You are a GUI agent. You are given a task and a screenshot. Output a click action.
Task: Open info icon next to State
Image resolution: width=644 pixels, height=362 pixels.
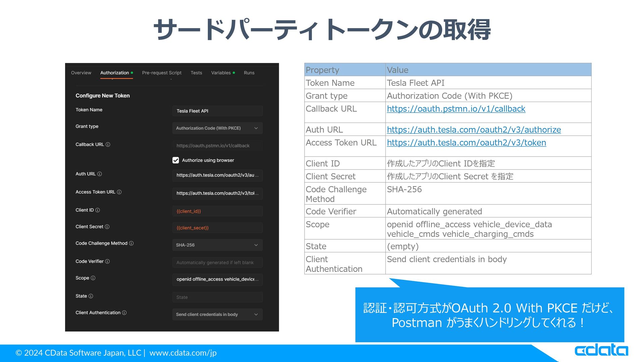coord(91,296)
